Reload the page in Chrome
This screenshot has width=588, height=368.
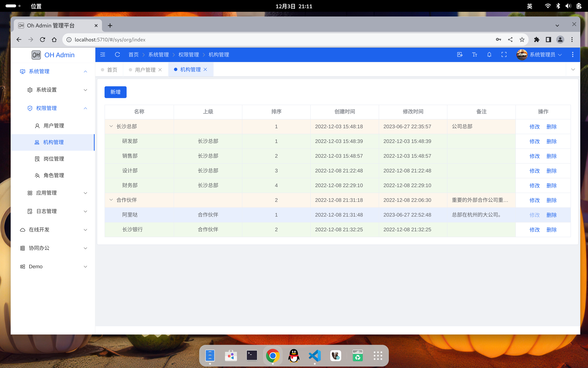click(x=42, y=39)
